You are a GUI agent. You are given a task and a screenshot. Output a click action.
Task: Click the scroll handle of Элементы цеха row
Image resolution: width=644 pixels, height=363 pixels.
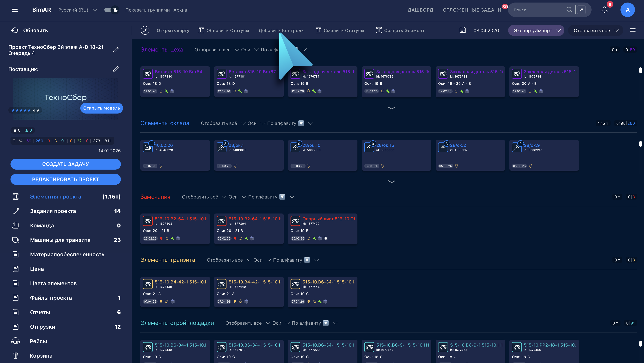[x=640, y=70]
